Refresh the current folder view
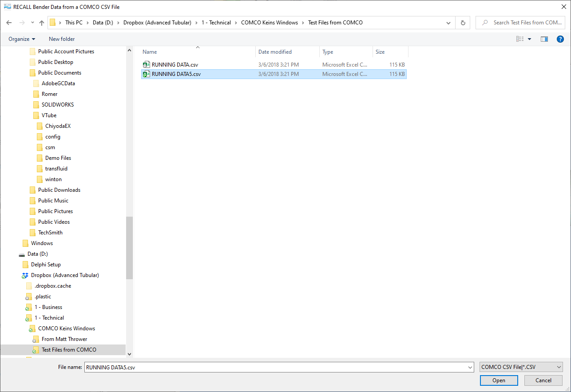The height and width of the screenshot is (392, 571). [x=463, y=23]
